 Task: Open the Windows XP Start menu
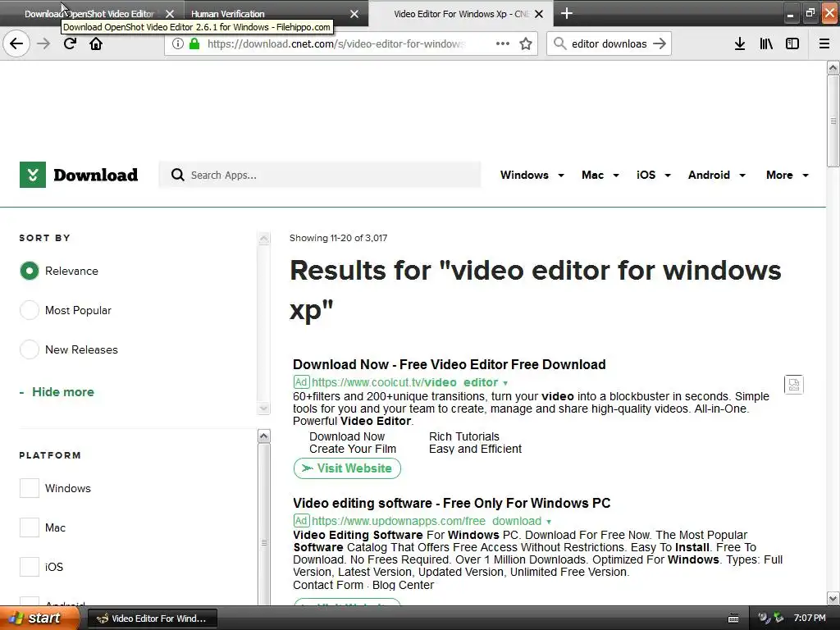(x=39, y=619)
